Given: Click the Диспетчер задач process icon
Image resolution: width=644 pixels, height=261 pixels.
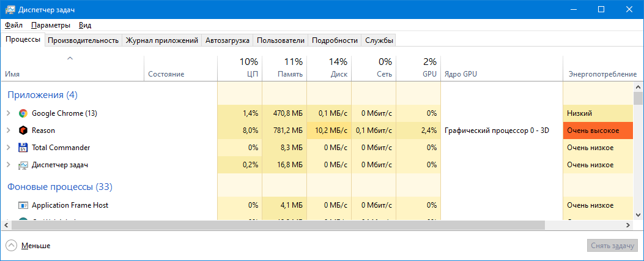Looking at the screenshot, I should pos(23,165).
